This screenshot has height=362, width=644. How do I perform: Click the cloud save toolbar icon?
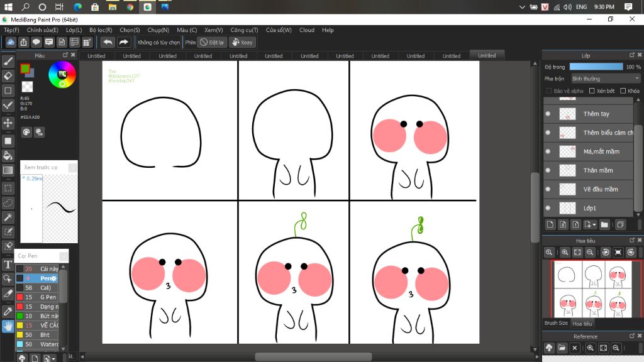(11, 42)
